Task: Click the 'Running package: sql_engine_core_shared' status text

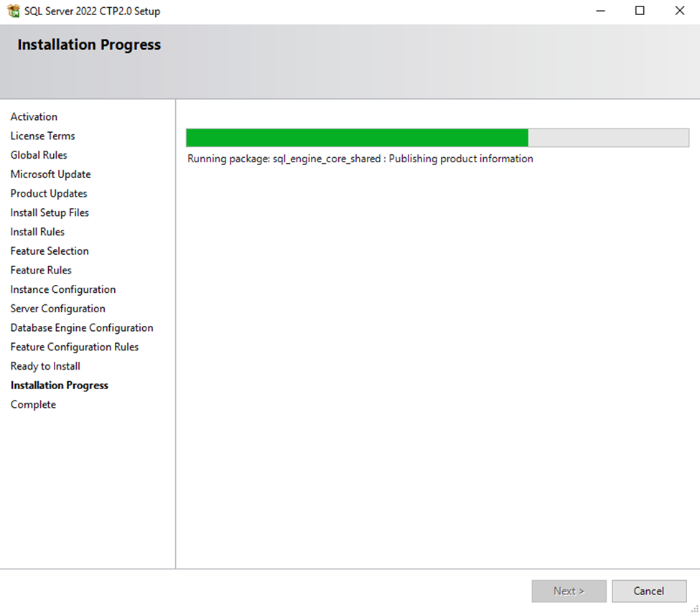Action: pyautogui.click(x=360, y=159)
